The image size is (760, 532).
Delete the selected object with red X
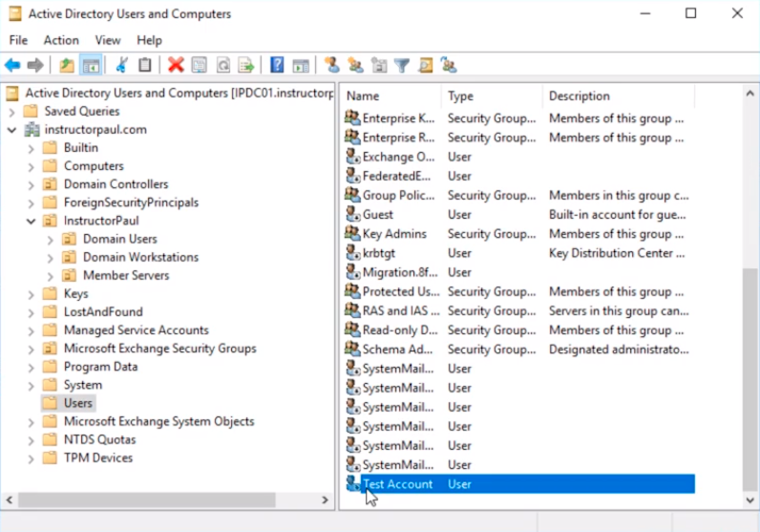(x=176, y=65)
